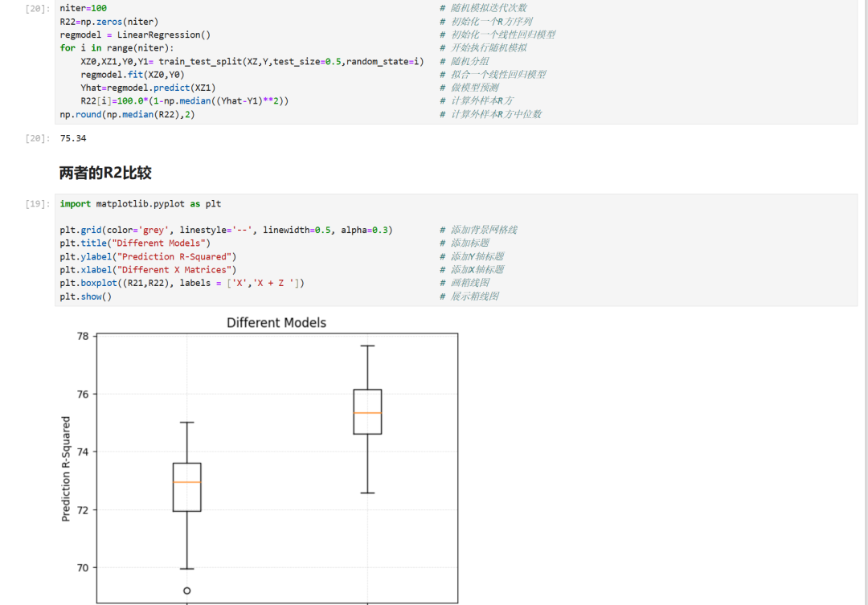Place cursor on the np.round(np.median(R22),2) line
The width and height of the screenshot is (868, 605).
tap(127, 114)
